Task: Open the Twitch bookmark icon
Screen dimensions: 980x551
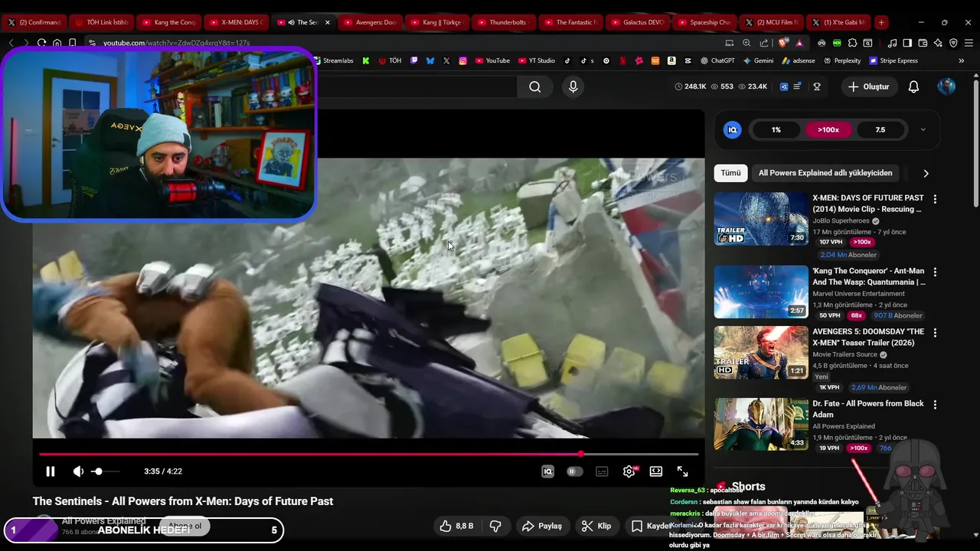Action: click(414, 60)
